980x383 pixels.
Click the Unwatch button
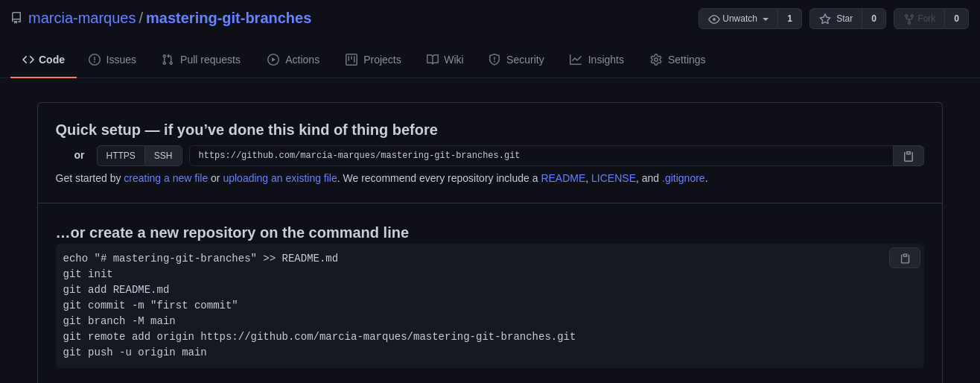pyautogui.click(x=738, y=19)
